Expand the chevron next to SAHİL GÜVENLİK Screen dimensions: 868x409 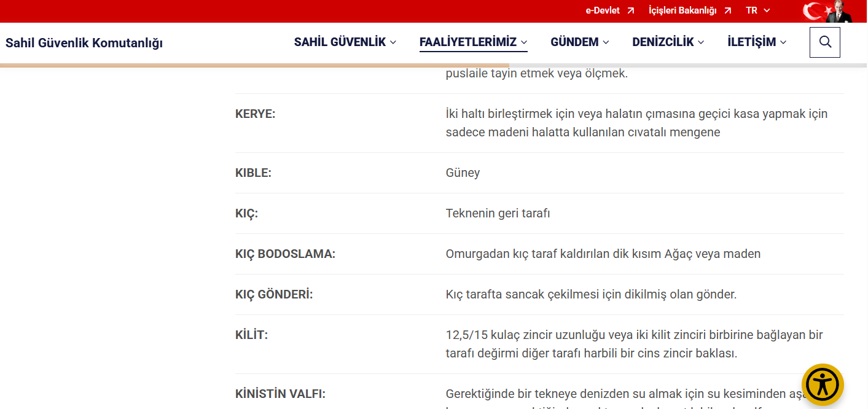(x=393, y=42)
